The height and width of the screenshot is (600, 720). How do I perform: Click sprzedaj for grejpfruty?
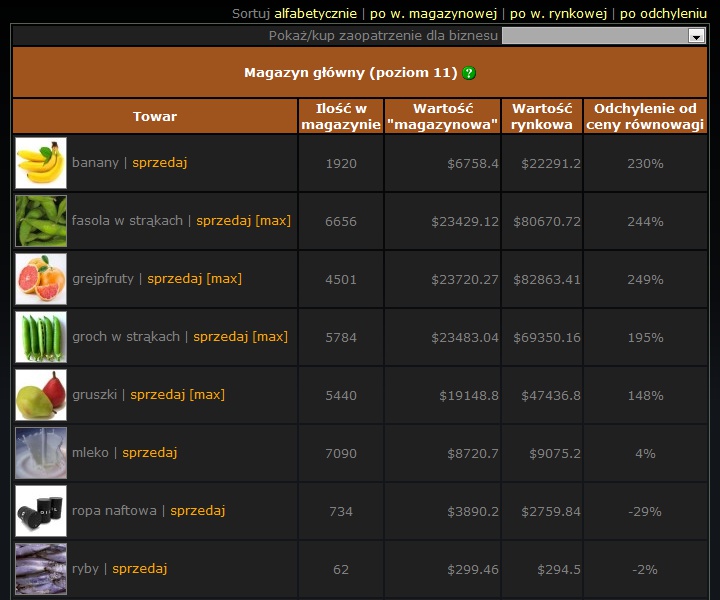click(174, 278)
